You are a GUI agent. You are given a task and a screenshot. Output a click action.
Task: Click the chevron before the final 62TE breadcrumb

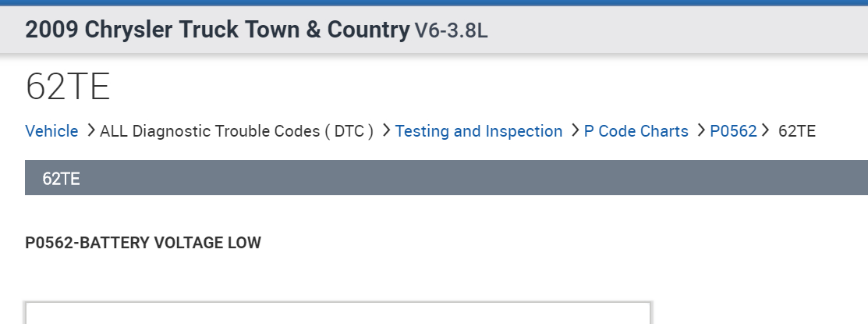tap(765, 130)
